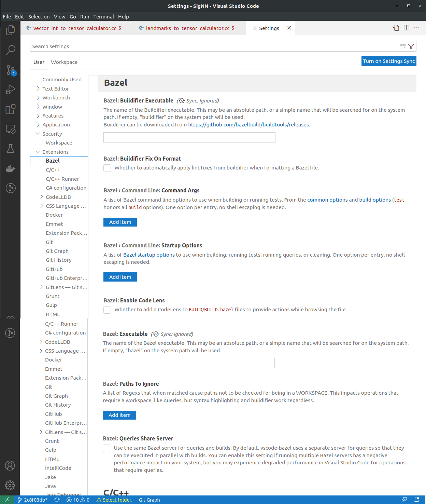Select Jake in the settings tree
The image size is (426, 504).
pos(51,477)
